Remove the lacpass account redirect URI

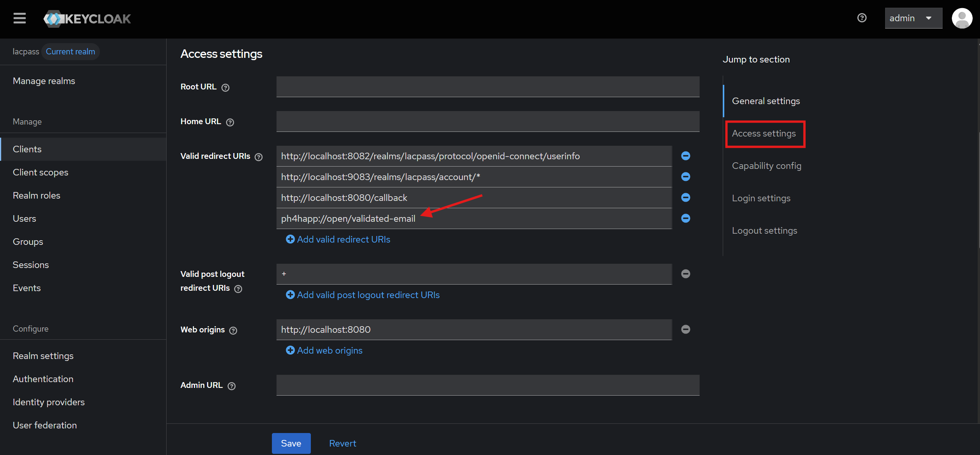pos(686,177)
